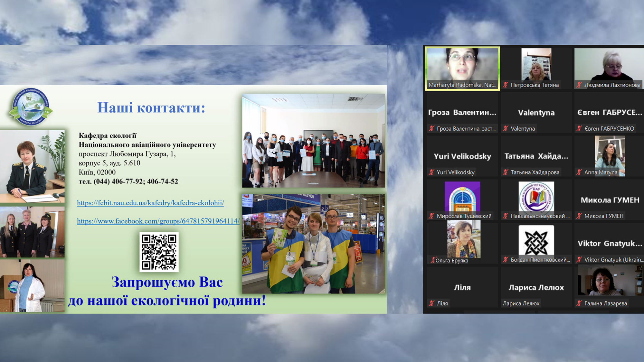The height and width of the screenshot is (362, 644).
Task: Click muted mic icon next to Петровська Тетяна
Action: coord(506,85)
